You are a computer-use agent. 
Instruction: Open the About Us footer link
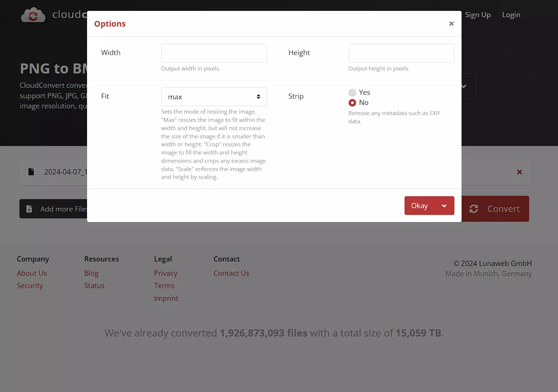32,273
